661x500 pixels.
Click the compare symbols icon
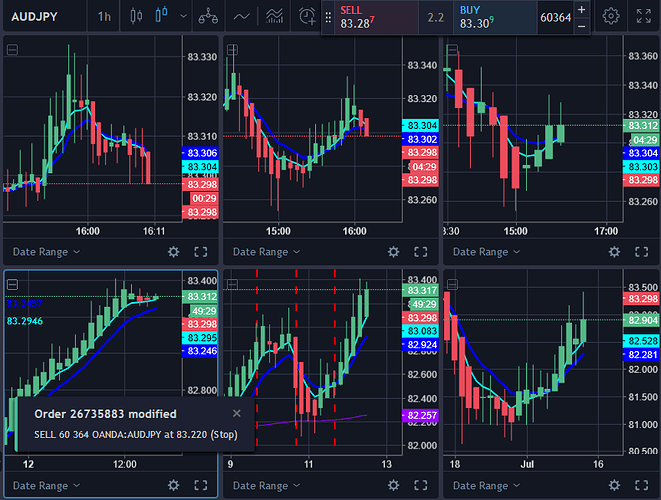208,16
